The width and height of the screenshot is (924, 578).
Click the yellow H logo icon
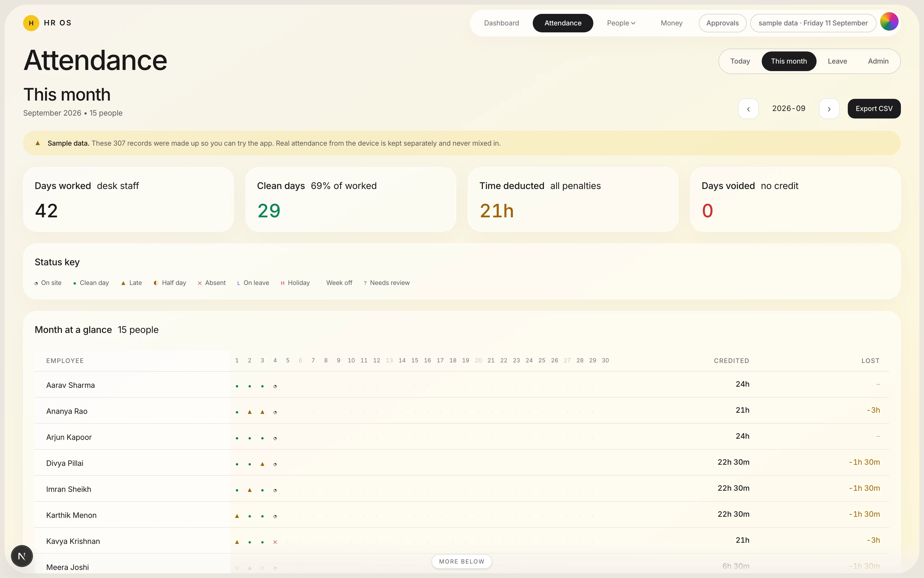31,23
